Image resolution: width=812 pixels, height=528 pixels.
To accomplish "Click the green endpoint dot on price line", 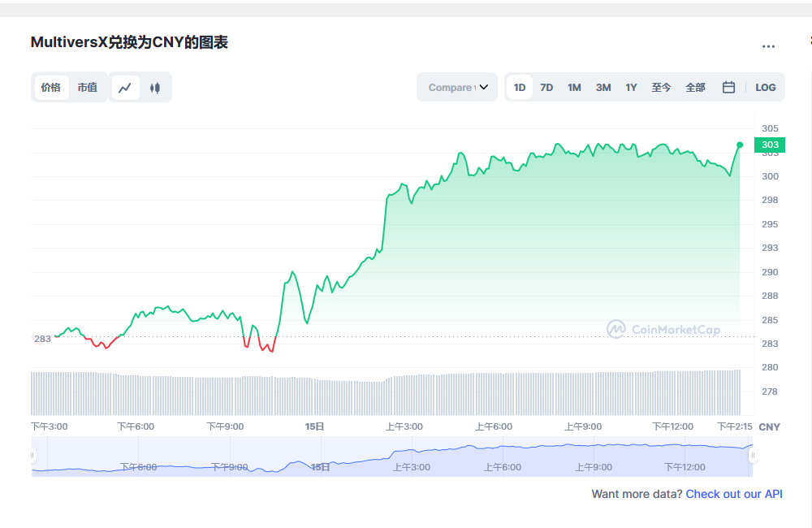I will click(740, 145).
